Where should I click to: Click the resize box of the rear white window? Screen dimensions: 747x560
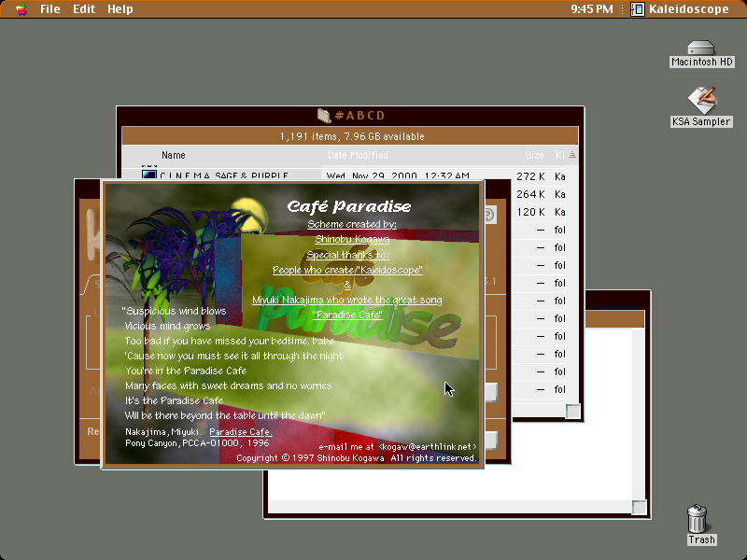(x=639, y=508)
